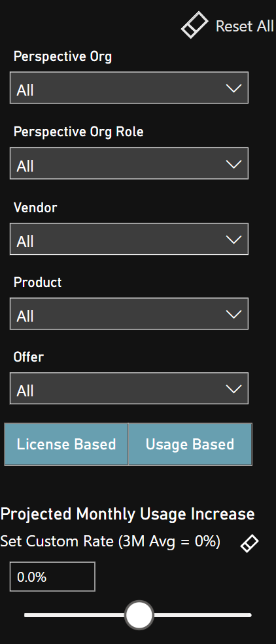Click the round slider handle

point(139,615)
